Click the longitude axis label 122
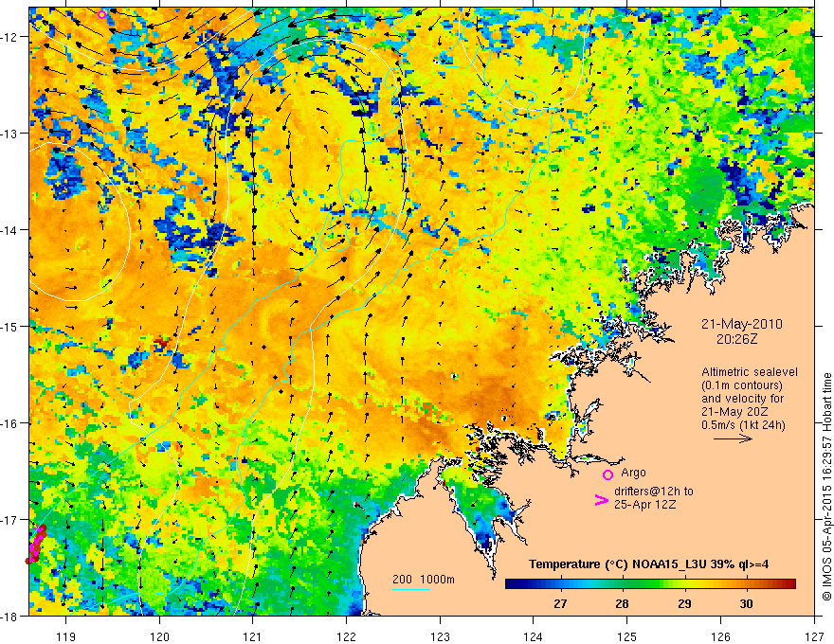This screenshot has height=644, width=834. (x=346, y=636)
